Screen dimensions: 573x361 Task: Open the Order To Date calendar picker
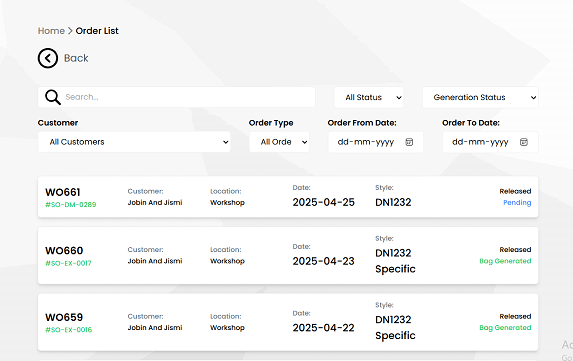click(524, 142)
